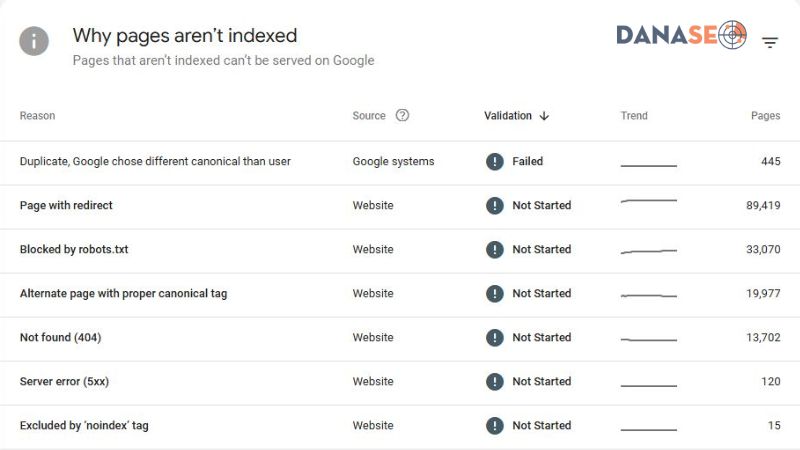
Task: Click the DANASEO logo
Action: pyautogui.click(x=681, y=35)
